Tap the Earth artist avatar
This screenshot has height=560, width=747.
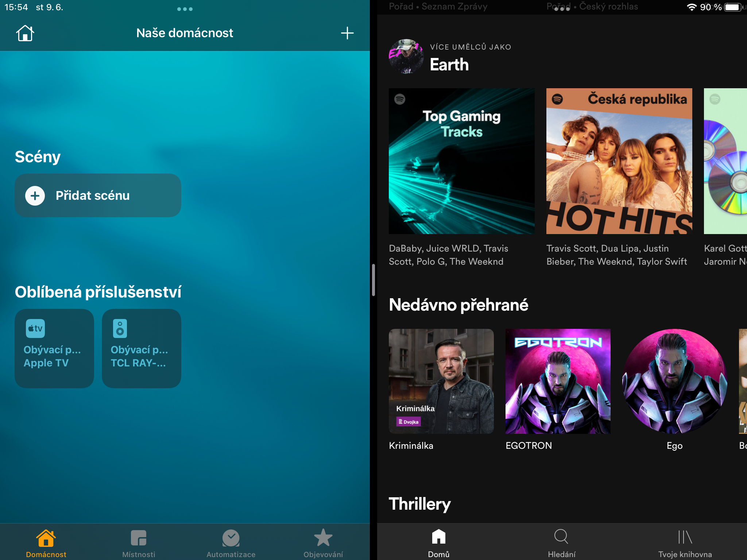[x=406, y=57]
